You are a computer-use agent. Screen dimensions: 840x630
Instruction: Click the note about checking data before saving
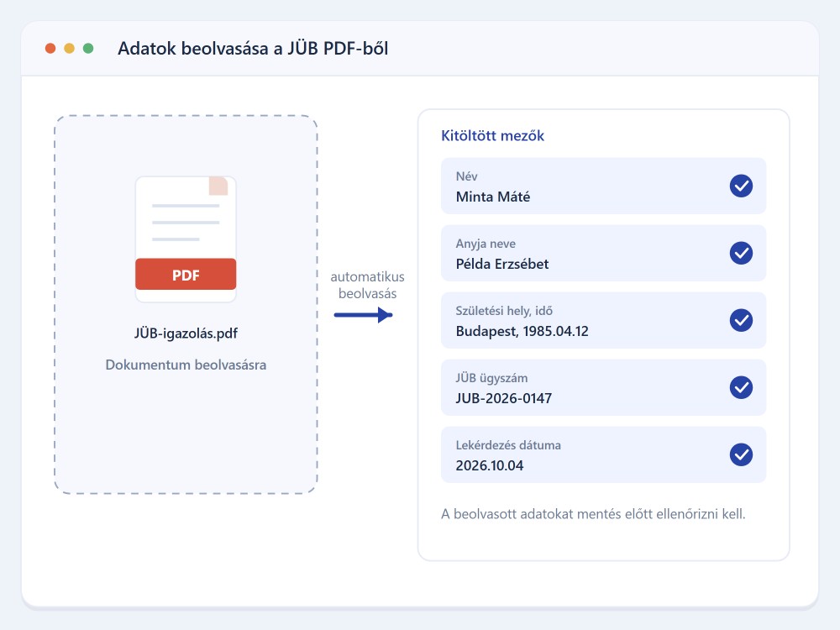(x=593, y=514)
